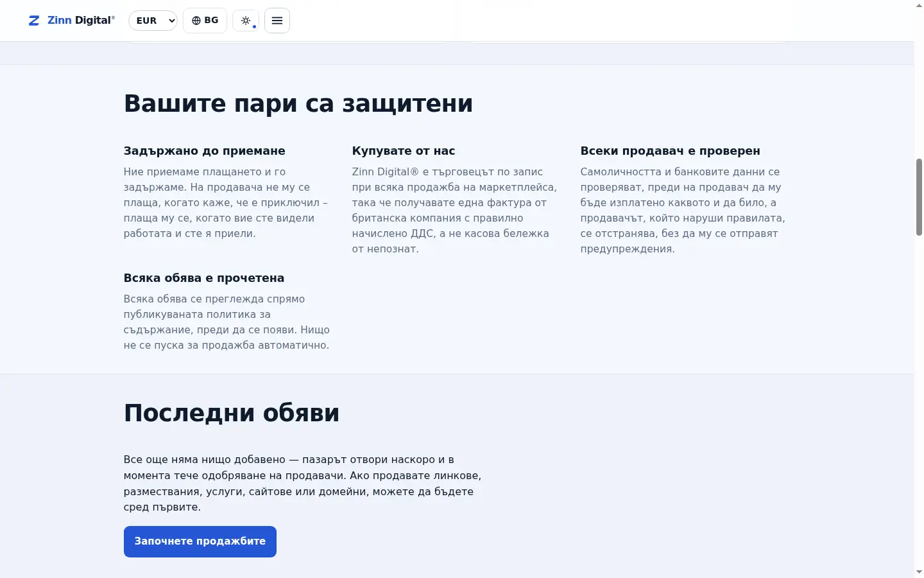Click the Всяка обява е прочетена heading
Screen dimensions: 924x578
point(204,278)
